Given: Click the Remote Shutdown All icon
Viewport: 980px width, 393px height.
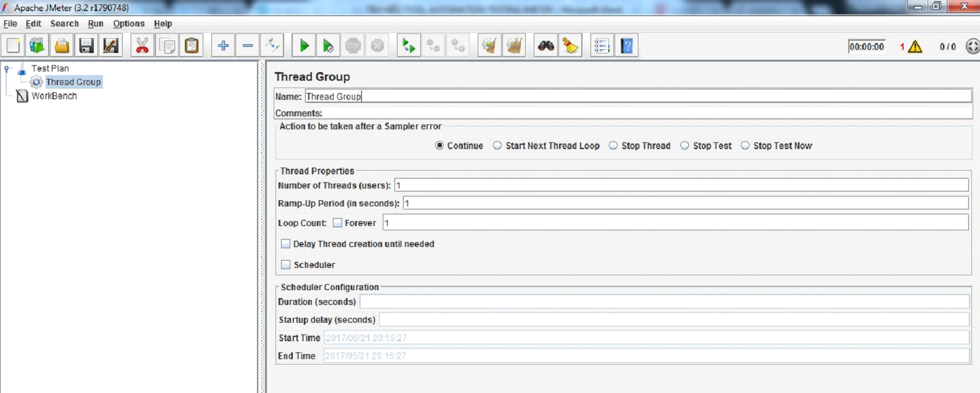Looking at the screenshot, I should 458,46.
